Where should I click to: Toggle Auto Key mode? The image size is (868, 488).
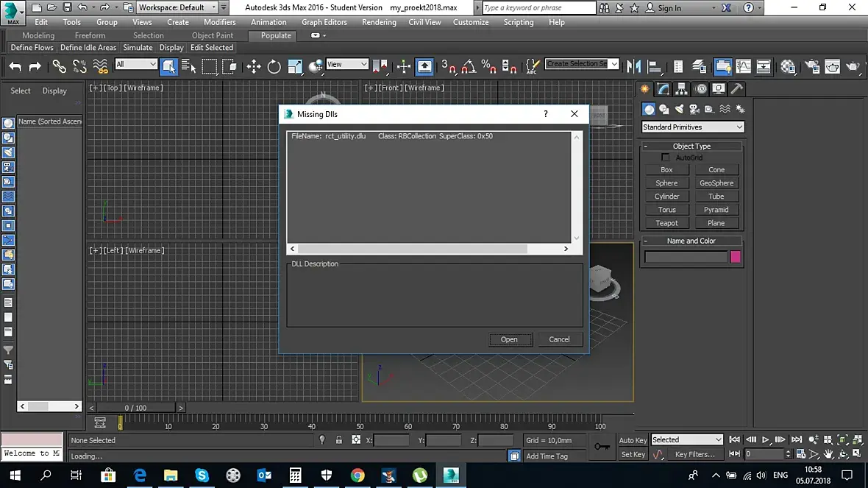633,440
